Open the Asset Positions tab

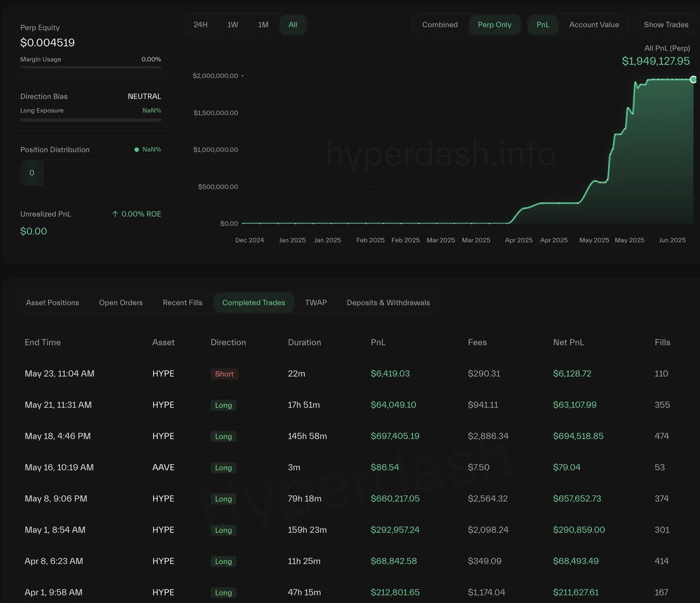(52, 303)
